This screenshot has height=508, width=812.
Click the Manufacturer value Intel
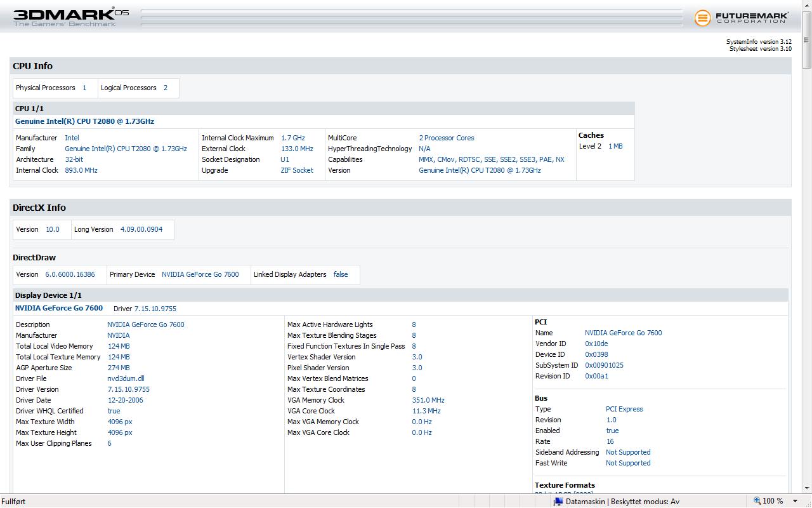pos(72,138)
